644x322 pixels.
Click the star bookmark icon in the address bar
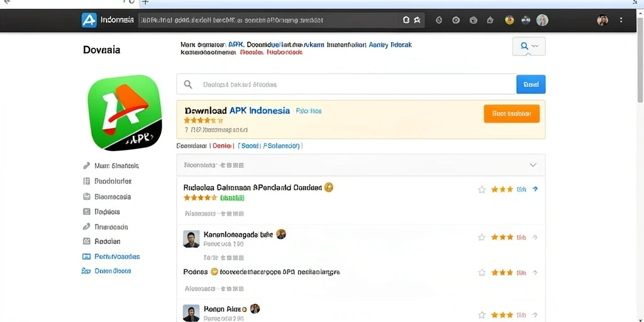coord(418,19)
